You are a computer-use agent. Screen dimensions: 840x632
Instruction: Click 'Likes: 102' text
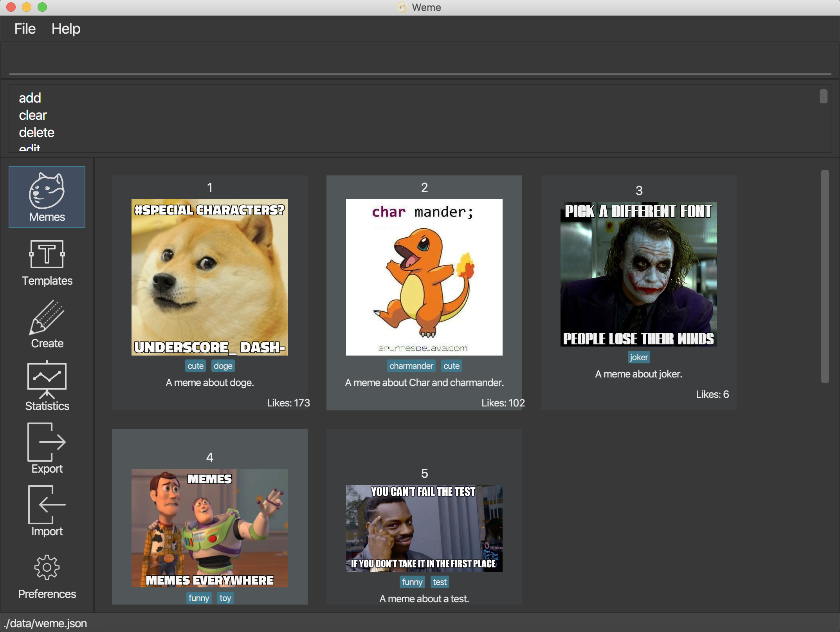[503, 403]
